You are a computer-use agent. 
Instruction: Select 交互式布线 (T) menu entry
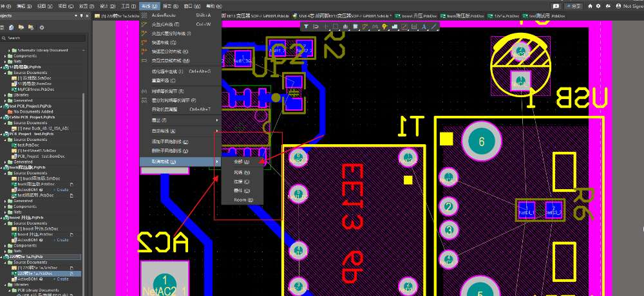tap(180, 24)
